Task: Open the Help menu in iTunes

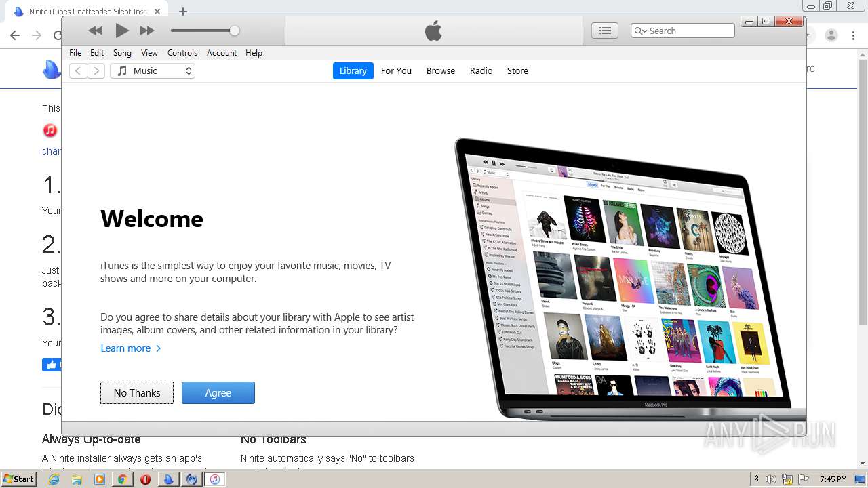Action: tap(254, 53)
